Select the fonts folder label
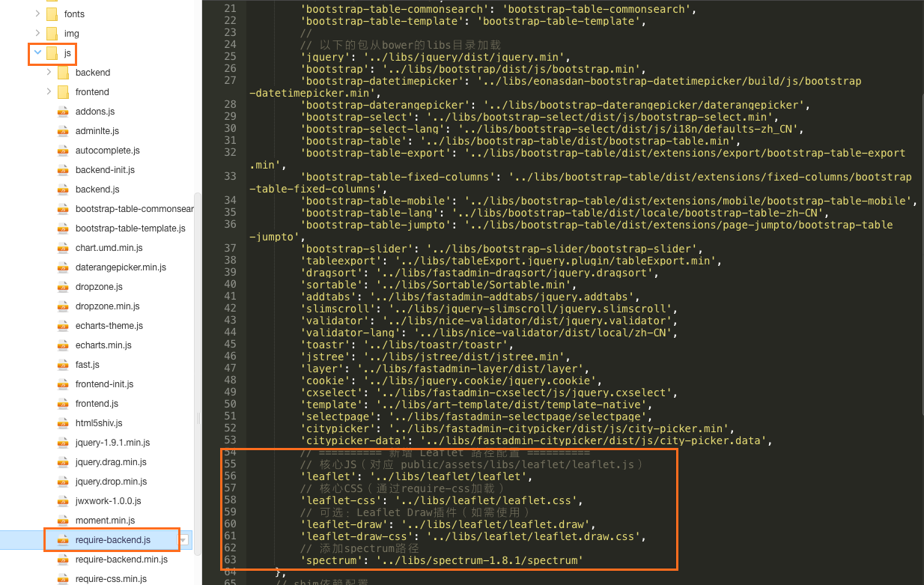The image size is (924, 585). (x=74, y=14)
